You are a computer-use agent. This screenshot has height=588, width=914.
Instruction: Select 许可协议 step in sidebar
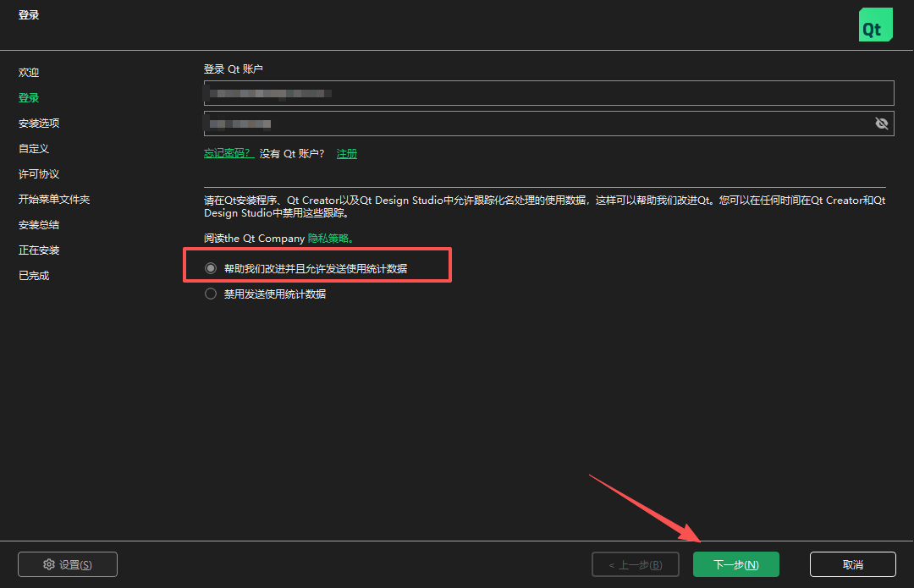(39, 173)
